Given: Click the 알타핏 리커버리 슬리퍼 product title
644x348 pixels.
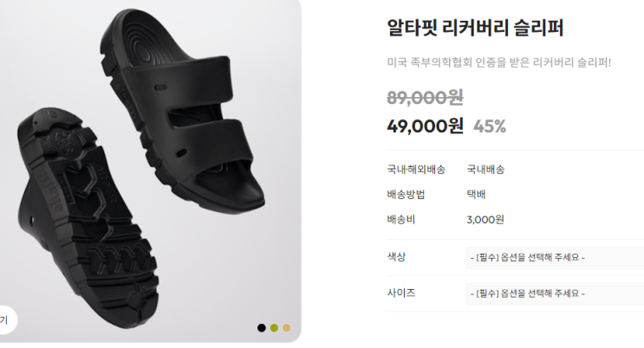Looking at the screenshot, I should (x=475, y=28).
